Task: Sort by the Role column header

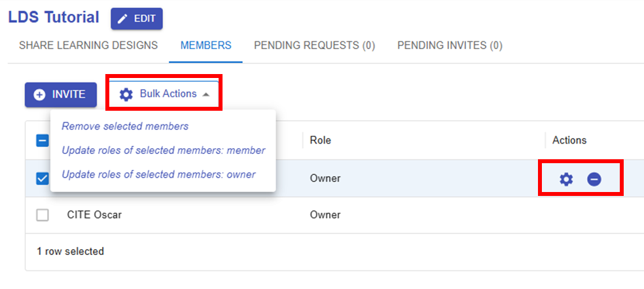Action: point(321,140)
